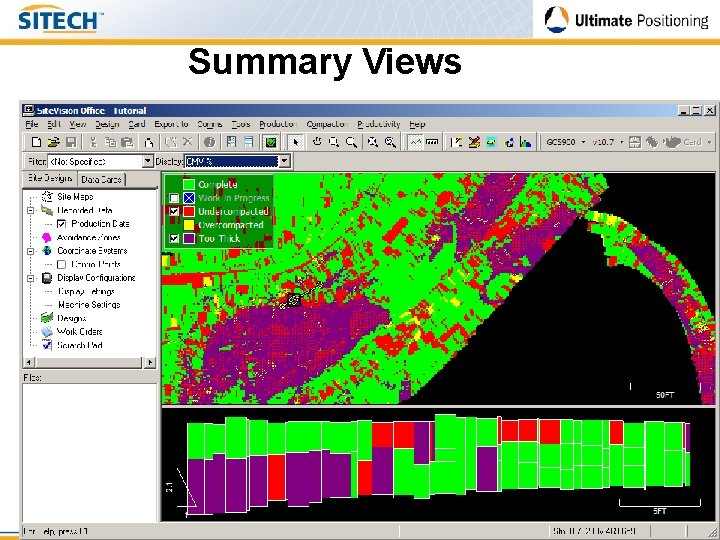Click the tree panel scroll-left arrow
The height and width of the screenshot is (540, 720).
28,363
